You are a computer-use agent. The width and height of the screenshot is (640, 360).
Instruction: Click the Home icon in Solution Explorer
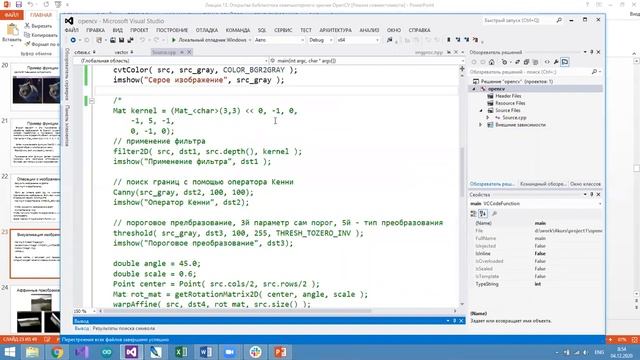pyautogui.click(x=491, y=62)
